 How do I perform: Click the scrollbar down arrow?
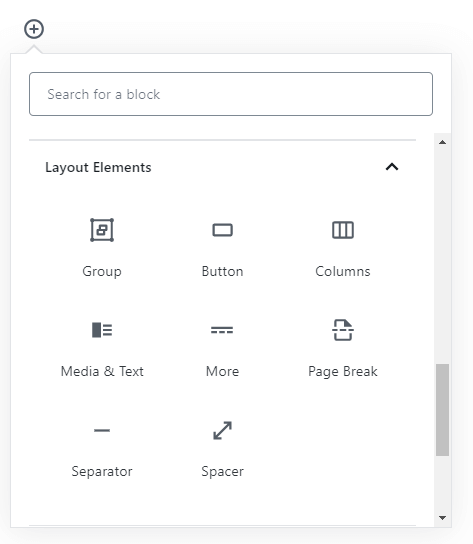click(x=442, y=518)
